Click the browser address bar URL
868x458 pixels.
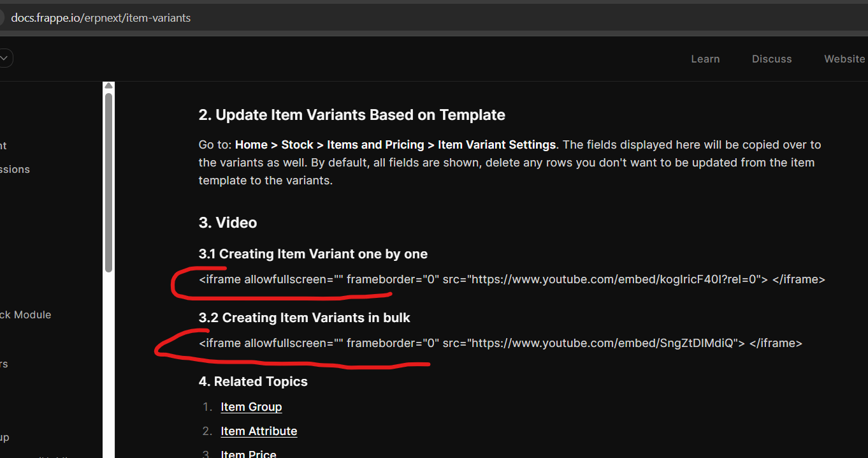[101, 18]
